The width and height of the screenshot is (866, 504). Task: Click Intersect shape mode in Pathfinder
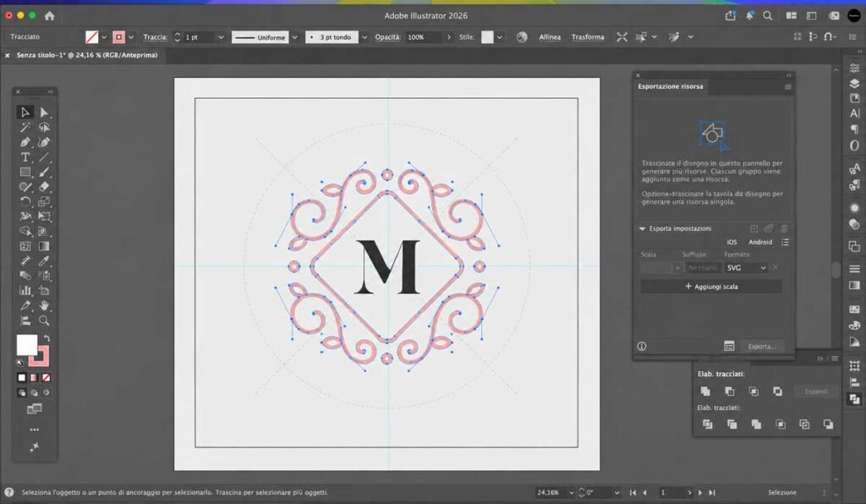point(754,392)
